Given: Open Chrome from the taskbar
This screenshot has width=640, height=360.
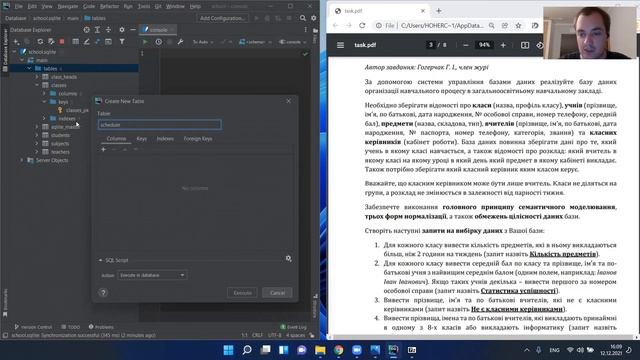Looking at the screenshot, I should pos(338,350).
